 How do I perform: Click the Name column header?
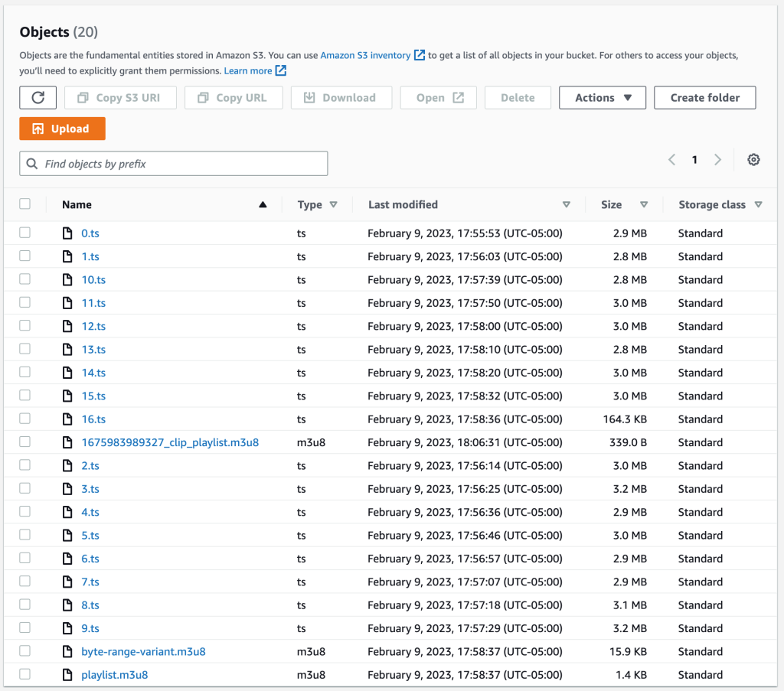click(77, 204)
